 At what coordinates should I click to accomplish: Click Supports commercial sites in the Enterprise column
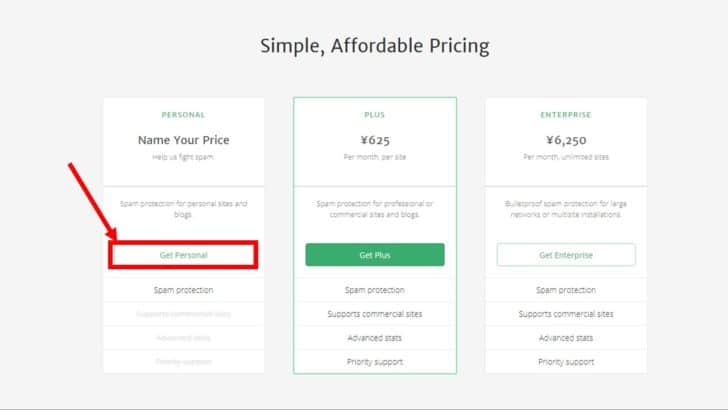click(566, 314)
